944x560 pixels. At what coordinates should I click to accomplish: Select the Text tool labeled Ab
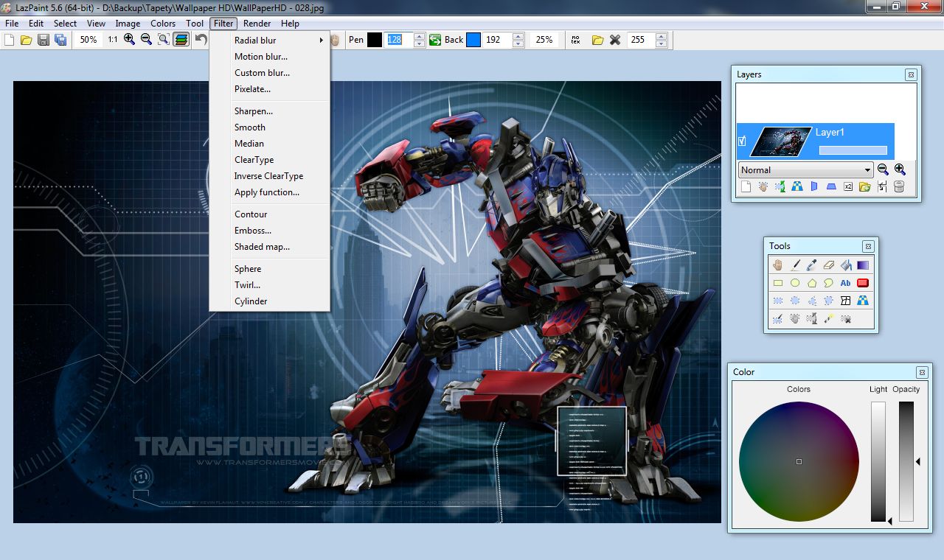click(846, 283)
